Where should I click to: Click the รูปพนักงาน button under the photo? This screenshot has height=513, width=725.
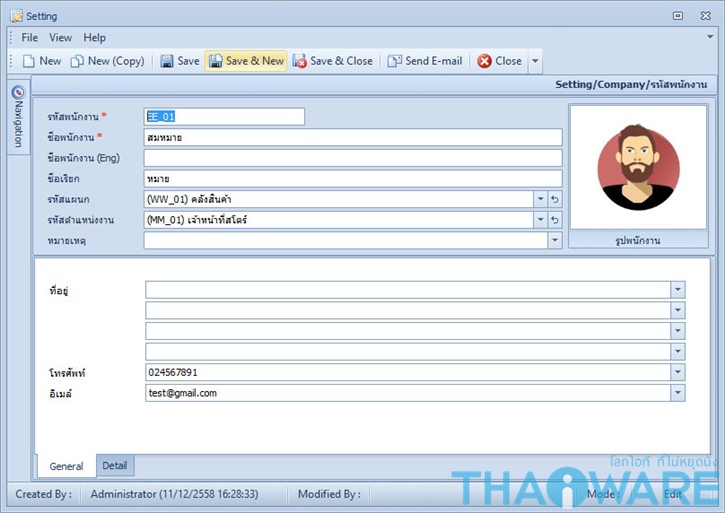point(638,240)
